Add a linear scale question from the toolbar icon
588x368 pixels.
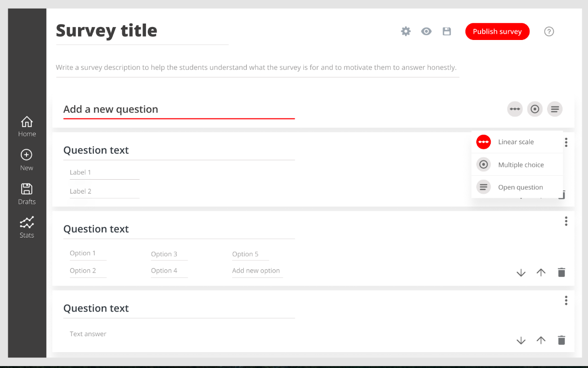pyautogui.click(x=515, y=109)
